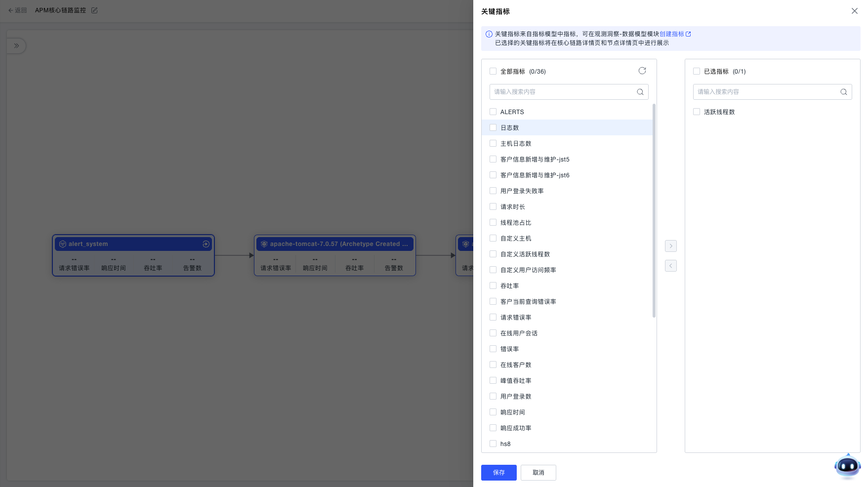Expand the collapsed panel with double-chevron arrow

pos(16,45)
